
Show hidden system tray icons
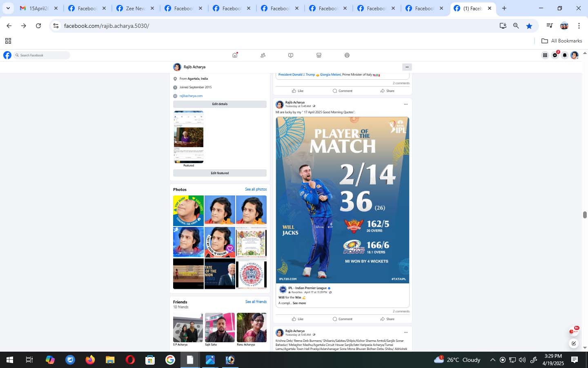[x=493, y=360]
